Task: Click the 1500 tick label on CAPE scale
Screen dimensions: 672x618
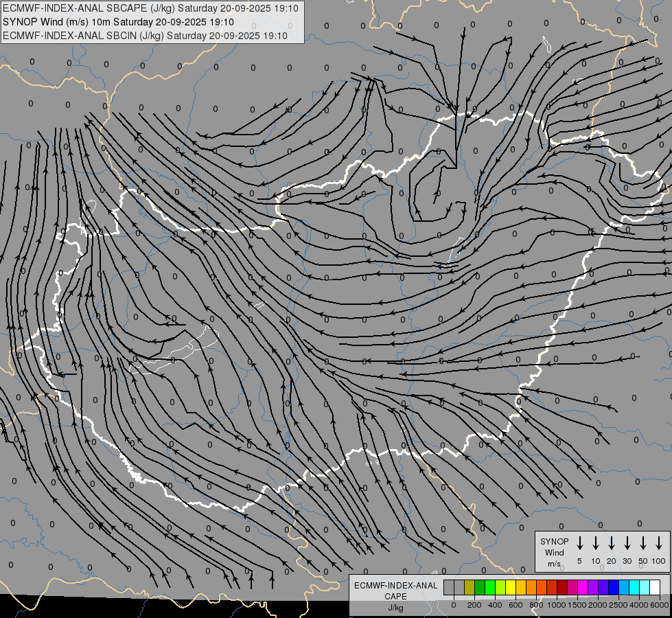Action: 577,605
